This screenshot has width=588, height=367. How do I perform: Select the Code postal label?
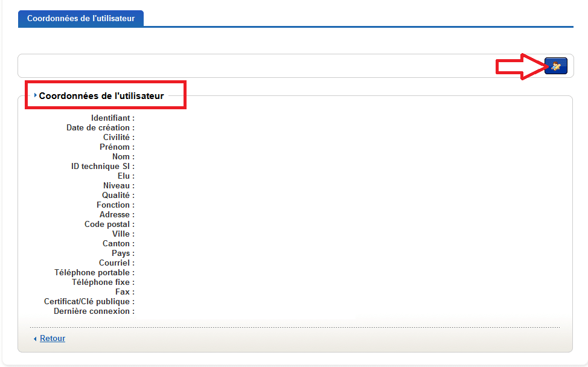click(x=109, y=224)
